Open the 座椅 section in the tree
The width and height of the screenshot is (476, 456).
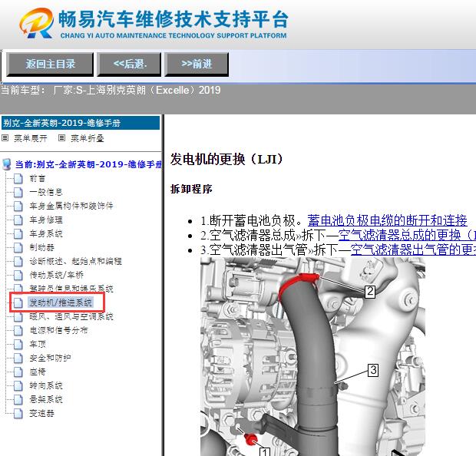[x=38, y=372]
